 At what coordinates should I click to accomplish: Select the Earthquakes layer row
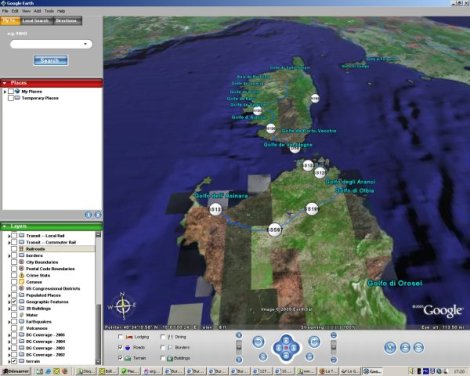tap(39, 322)
